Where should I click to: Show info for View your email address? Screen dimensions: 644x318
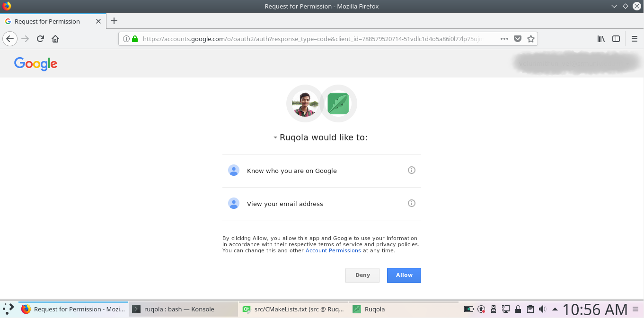(x=412, y=203)
